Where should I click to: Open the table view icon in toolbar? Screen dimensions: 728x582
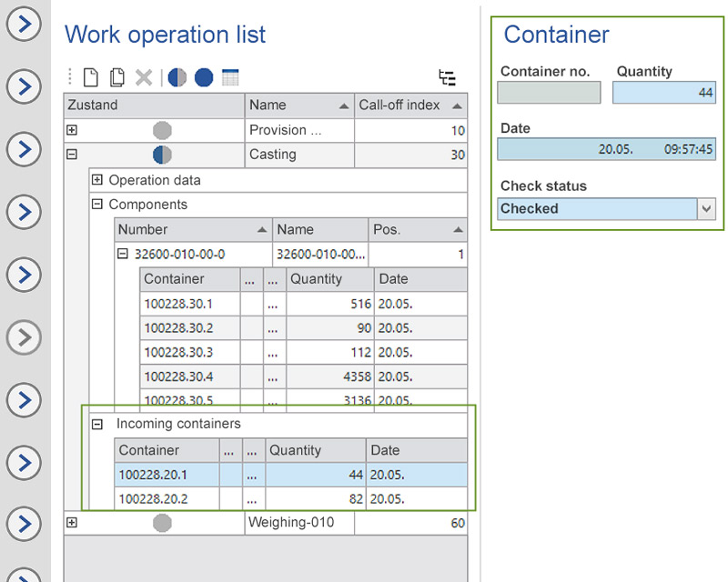pyautogui.click(x=229, y=77)
